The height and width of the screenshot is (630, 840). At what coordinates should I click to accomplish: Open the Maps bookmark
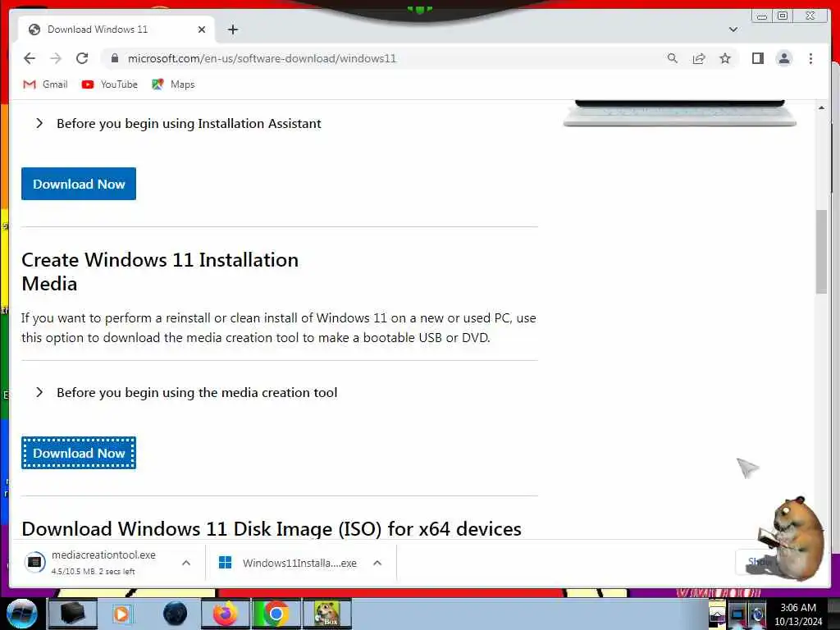tap(174, 84)
